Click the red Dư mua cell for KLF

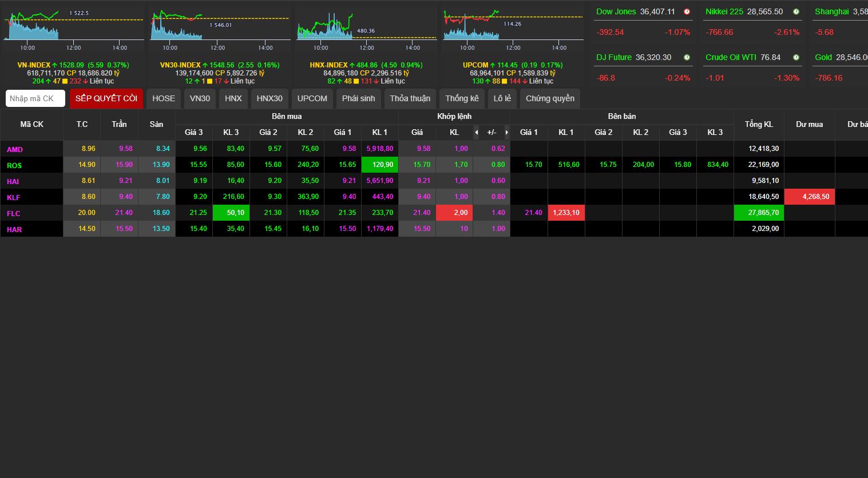point(809,197)
